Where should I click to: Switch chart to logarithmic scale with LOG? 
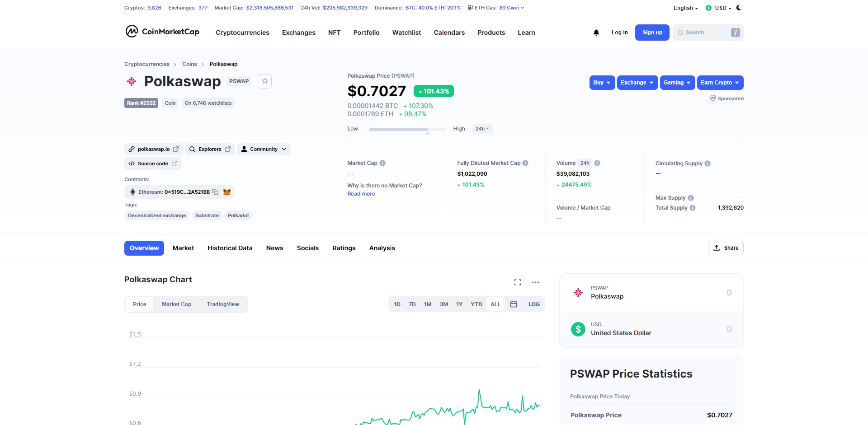point(533,304)
